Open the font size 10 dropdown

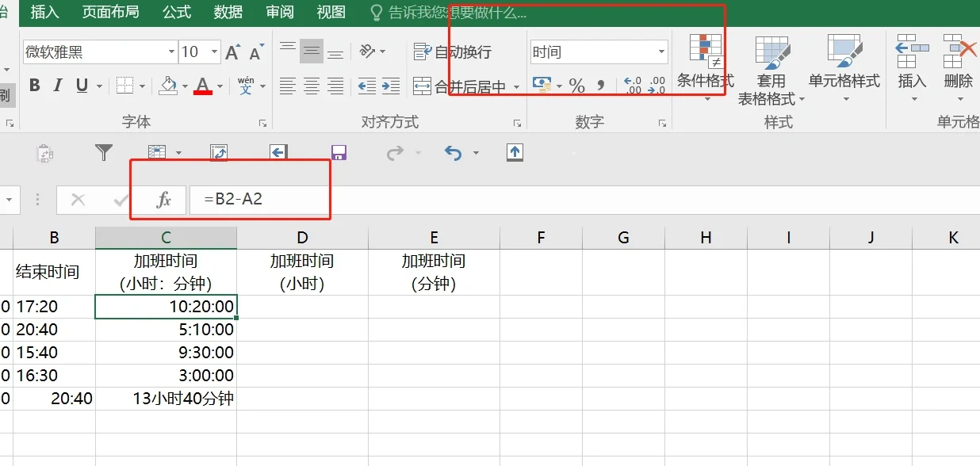click(214, 52)
